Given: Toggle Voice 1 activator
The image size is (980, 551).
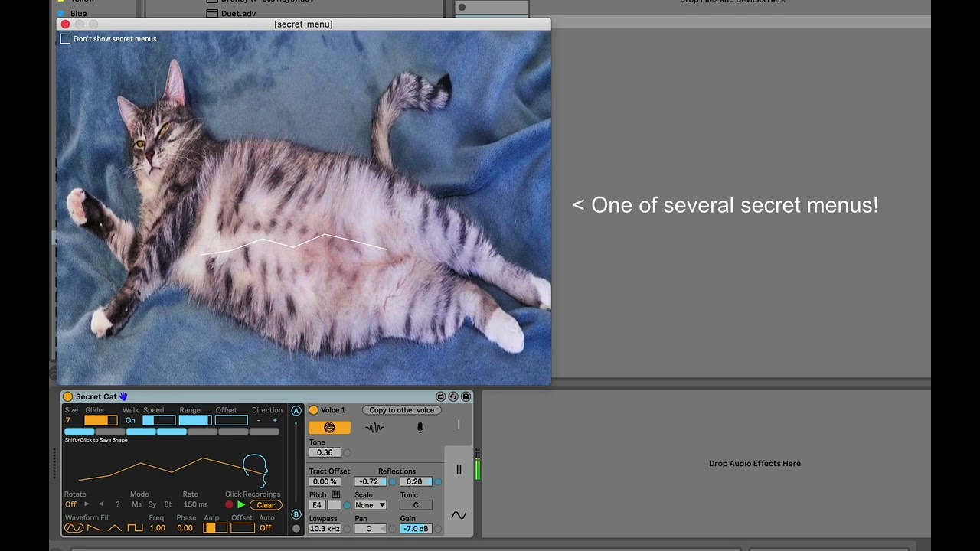Looking at the screenshot, I should [x=313, y=410].
